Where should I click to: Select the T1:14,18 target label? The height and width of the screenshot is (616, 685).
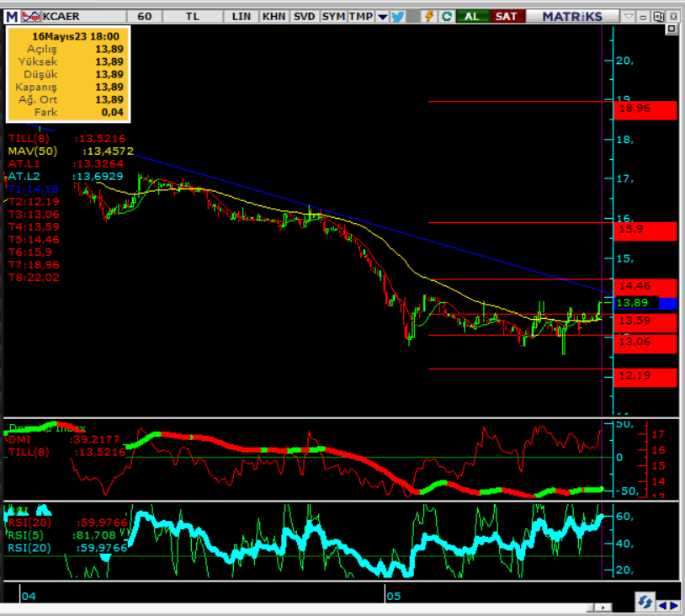pos(33,189)
